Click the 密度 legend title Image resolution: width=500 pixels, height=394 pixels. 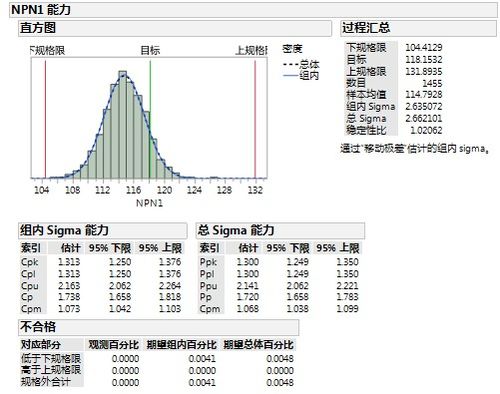[x=292, y=49]
